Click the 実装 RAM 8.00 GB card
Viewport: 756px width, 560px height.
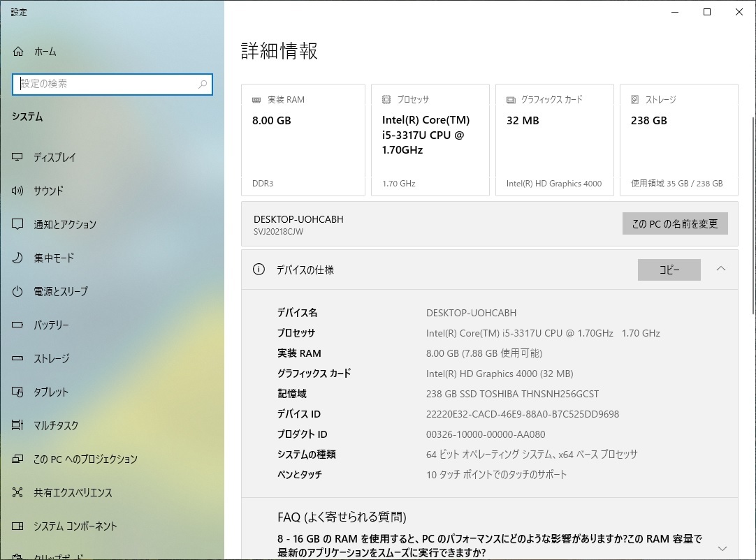click(x=303, y=140)
